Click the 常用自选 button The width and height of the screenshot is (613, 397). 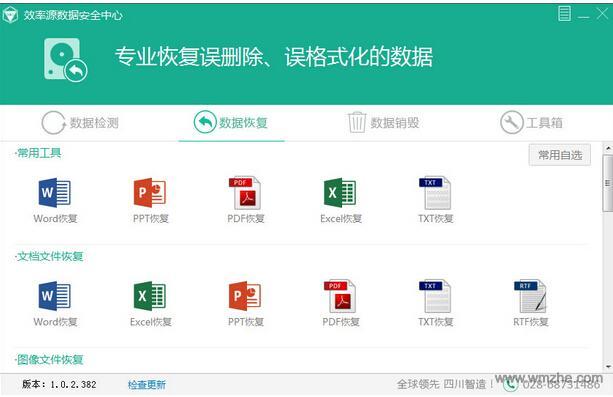pyautogui.click(x=559, y=155)
